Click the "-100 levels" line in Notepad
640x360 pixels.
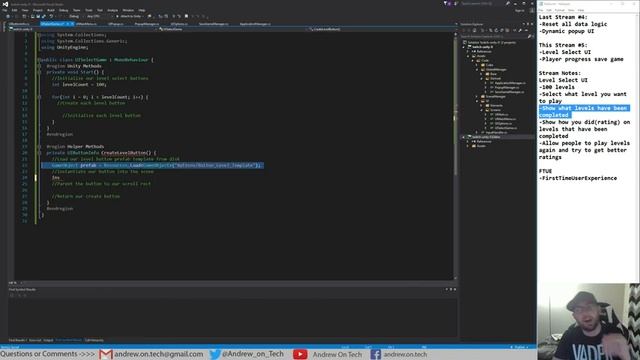click(556, 87)
